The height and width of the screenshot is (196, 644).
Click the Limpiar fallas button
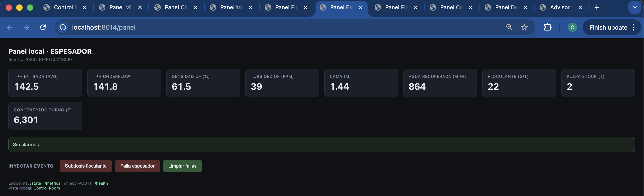point(182,166)
